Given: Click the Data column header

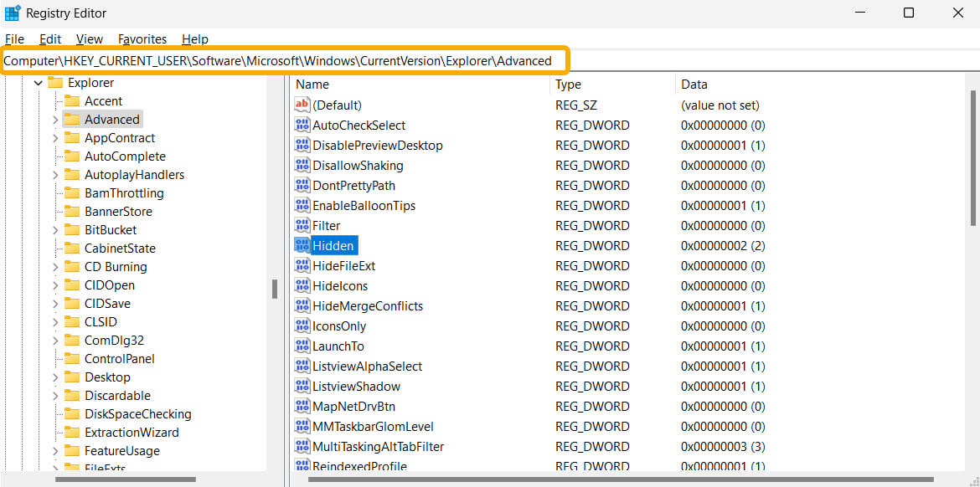Looking at the screenshot, I should click(x=694, y=84).
